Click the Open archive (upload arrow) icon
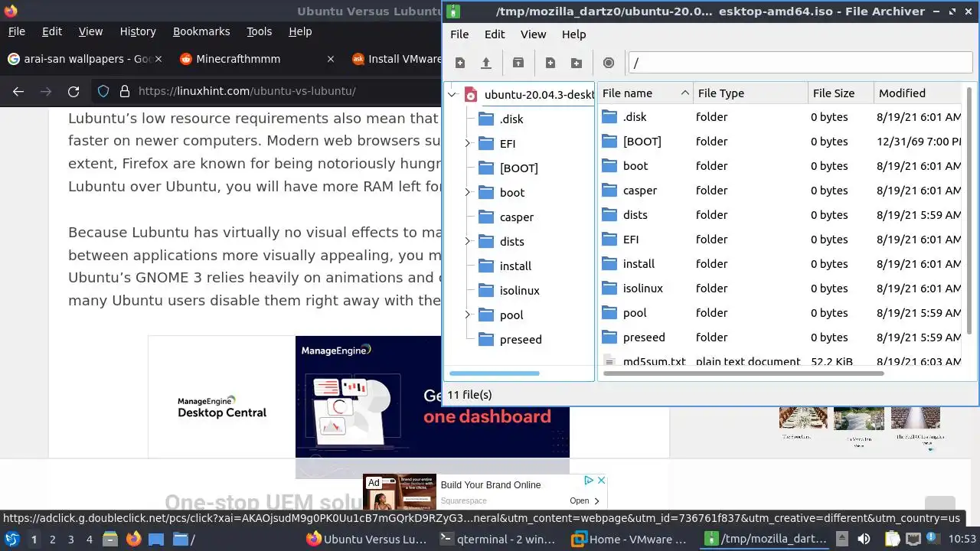Screen dimensions: 980x551 tap(485, 63)
